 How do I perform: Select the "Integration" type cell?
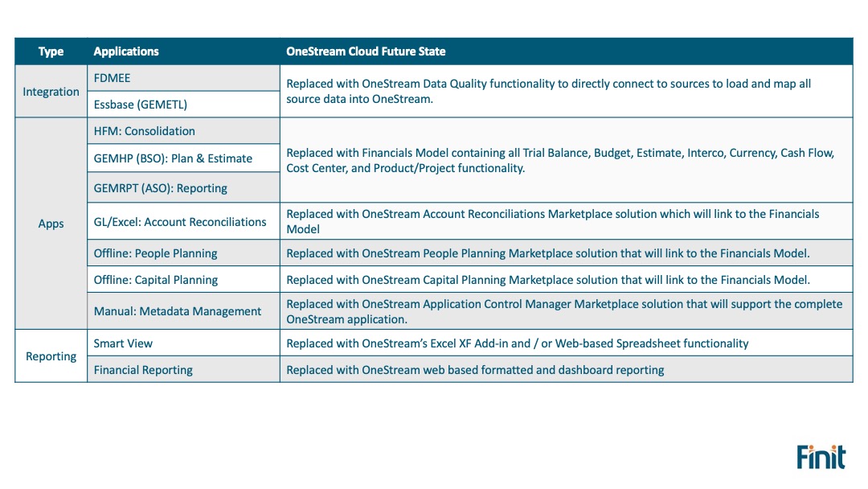51,92
